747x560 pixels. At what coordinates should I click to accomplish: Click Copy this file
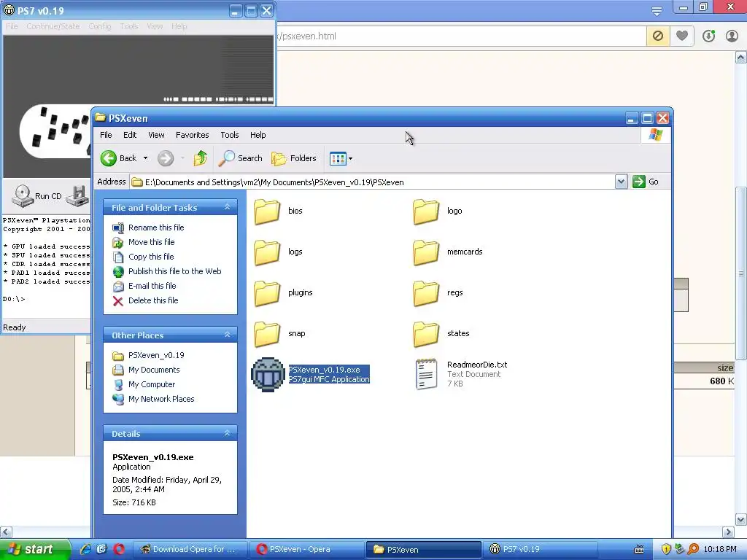143,257
